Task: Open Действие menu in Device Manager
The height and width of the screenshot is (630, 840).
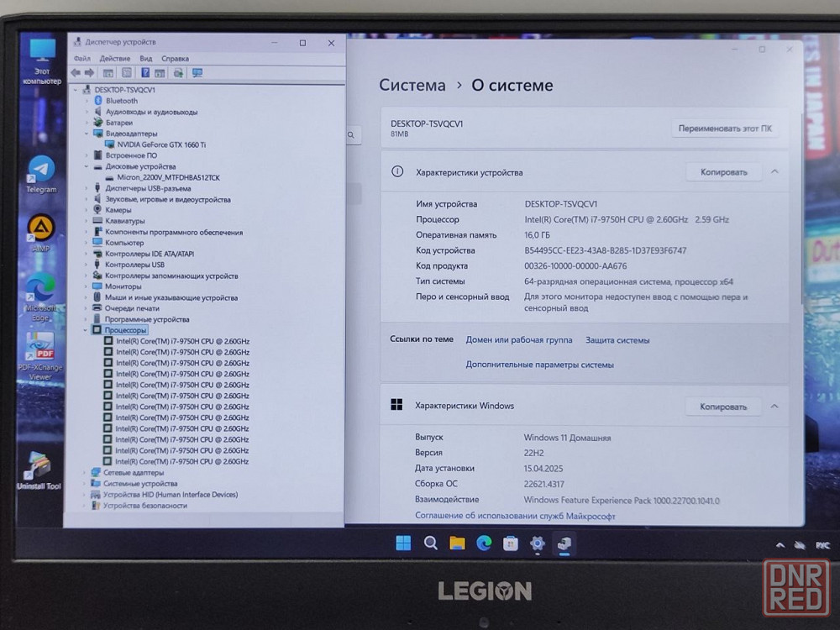Action: 114,59
